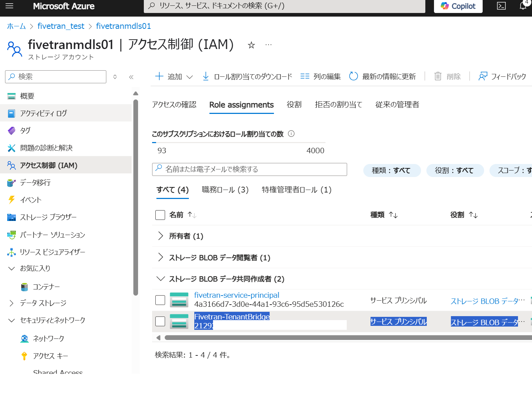Open fivetranmdls01 breadcrumb link

(124, 26)
